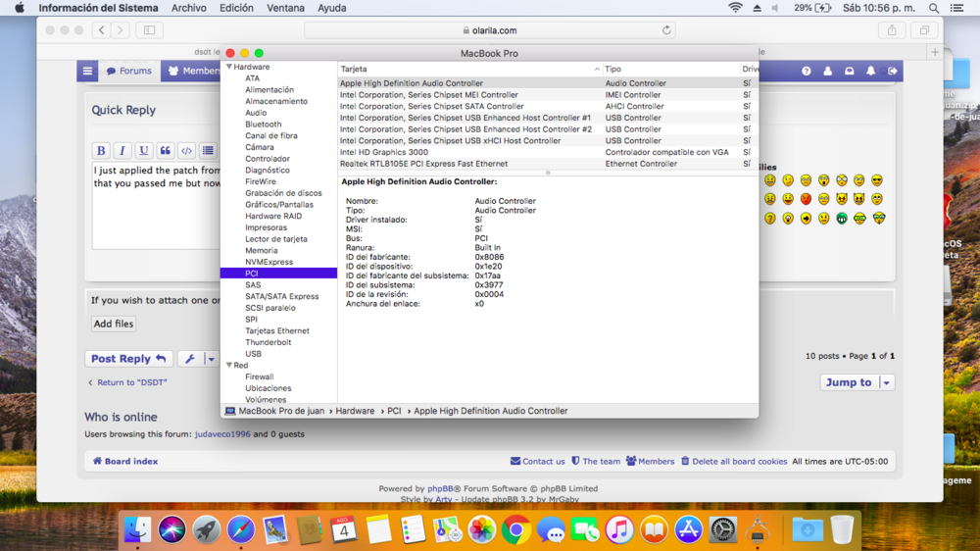The height and width of the screenshot is (551, 980).
Task: Click the forum notifications bell icon
Action: click(x=870, y=72)
